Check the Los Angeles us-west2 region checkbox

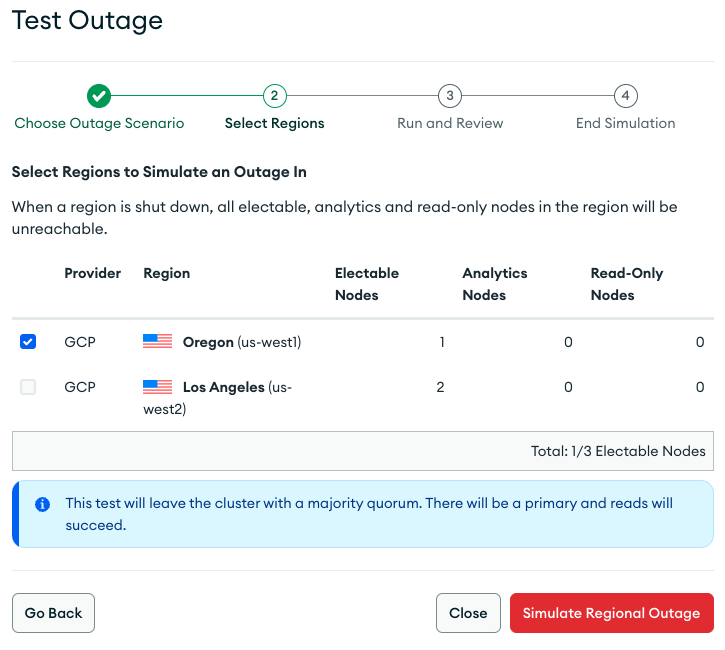pyautogui.click(x=28, y=387)
